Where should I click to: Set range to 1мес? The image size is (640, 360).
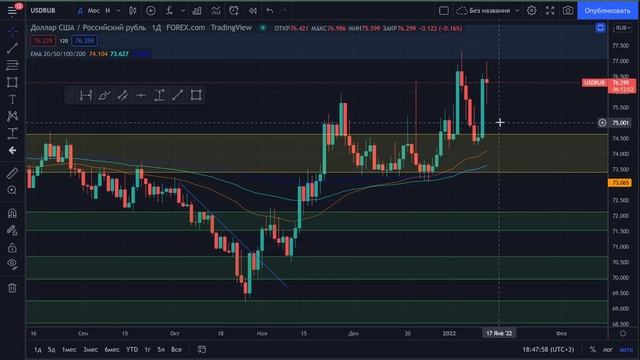click(x=69, y=349)
